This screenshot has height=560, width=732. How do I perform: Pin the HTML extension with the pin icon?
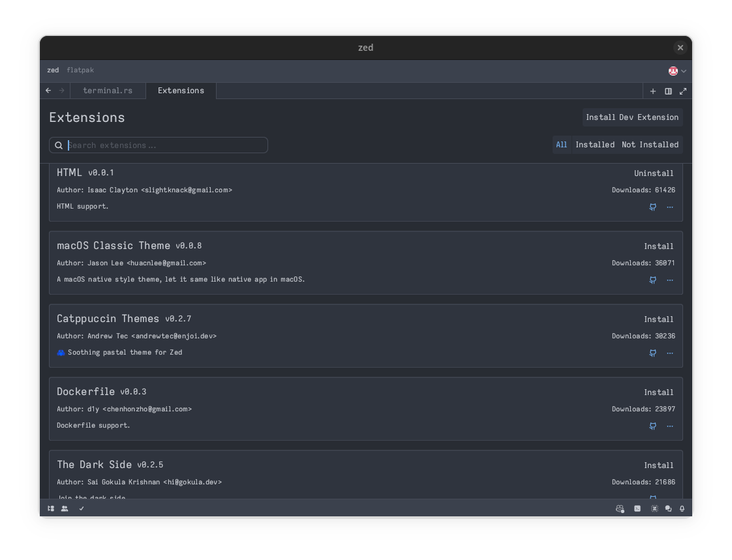tap(652, 207)
